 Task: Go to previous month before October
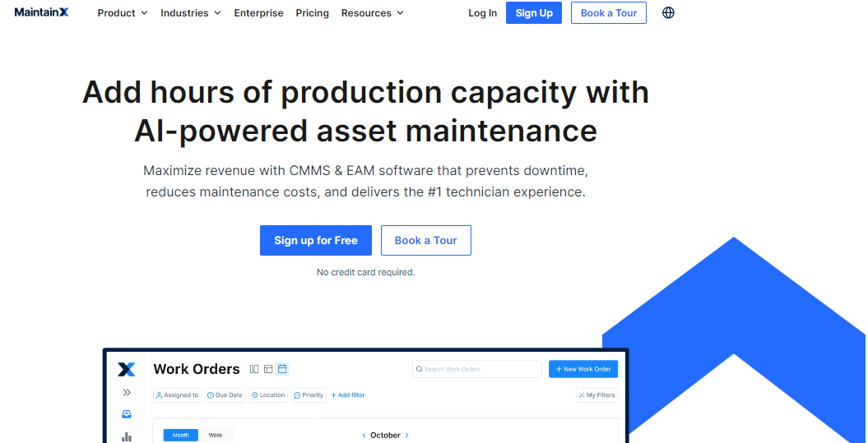(364, 436)
